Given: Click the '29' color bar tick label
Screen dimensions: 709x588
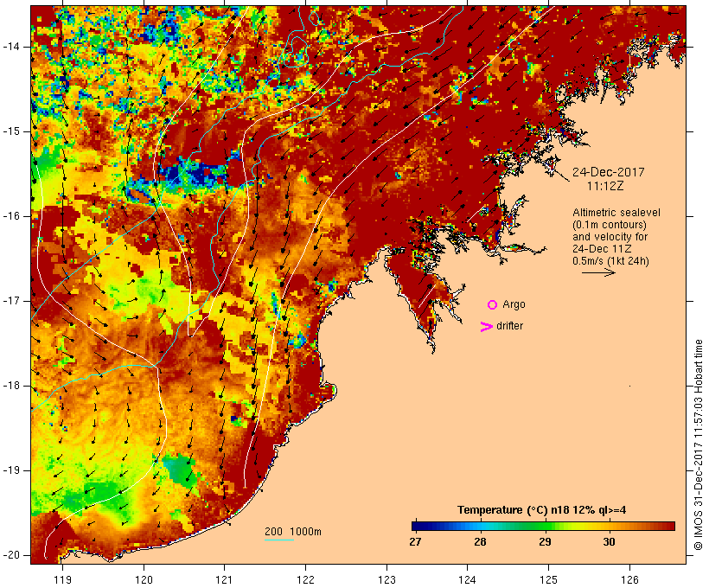Looking at the screenshot, I should [x=545, y=542].
